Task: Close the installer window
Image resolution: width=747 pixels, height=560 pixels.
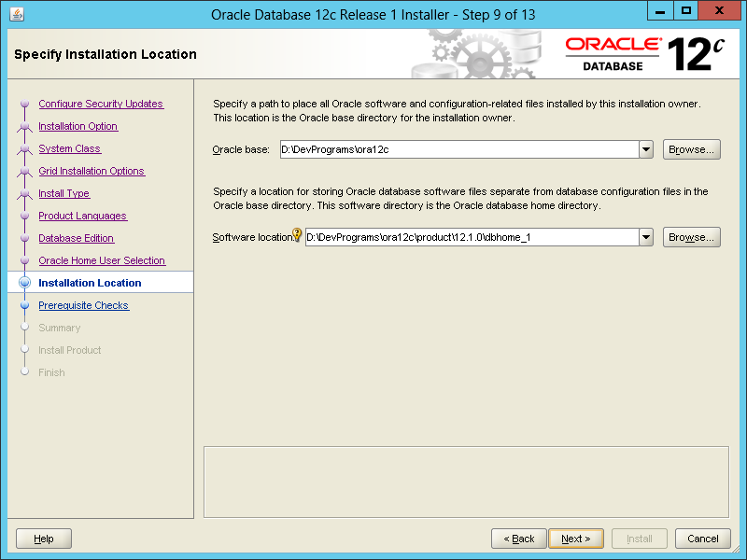Action: pos(719,10)
